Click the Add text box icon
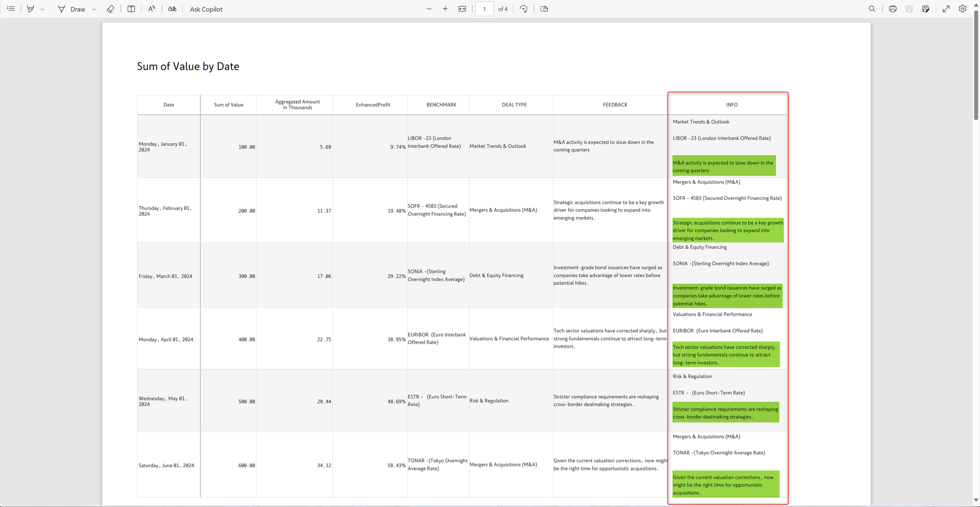This screenshot has height=507, width=980. click(x=131, y=9)
